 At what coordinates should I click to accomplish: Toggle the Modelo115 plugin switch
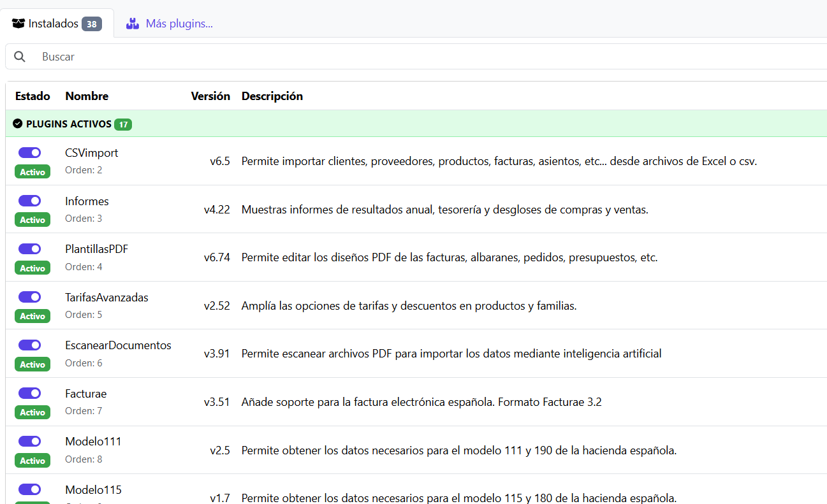coord(29,489)
